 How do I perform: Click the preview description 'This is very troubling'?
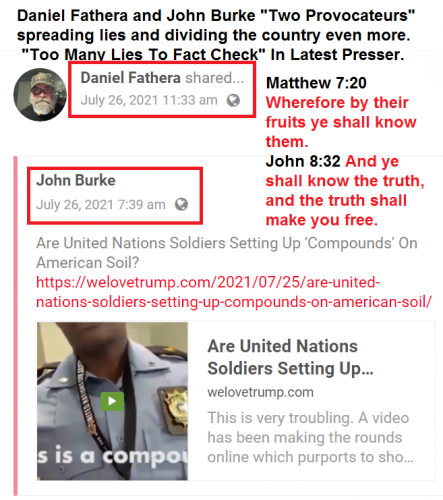(x=310, y=437)
